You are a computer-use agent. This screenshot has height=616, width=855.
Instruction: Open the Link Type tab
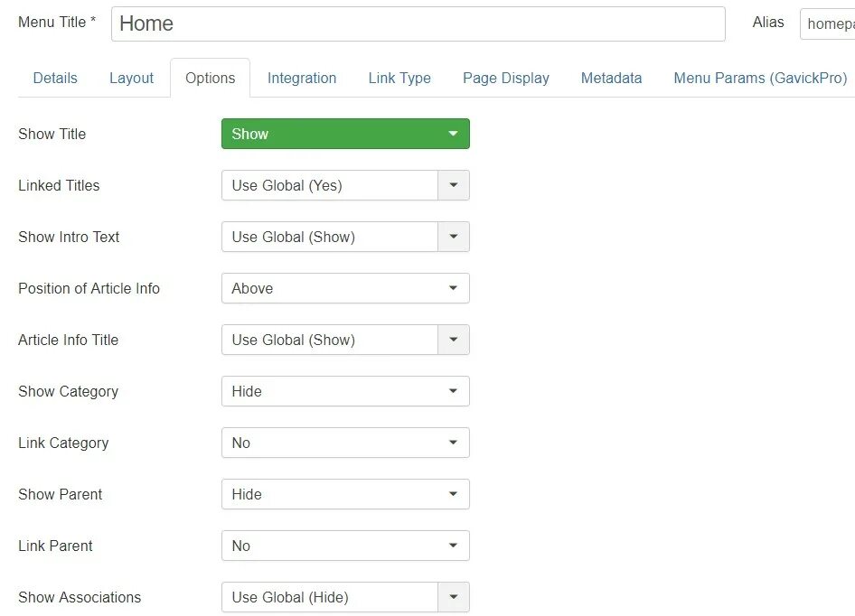pyautogui.click(x=399, y=78)
